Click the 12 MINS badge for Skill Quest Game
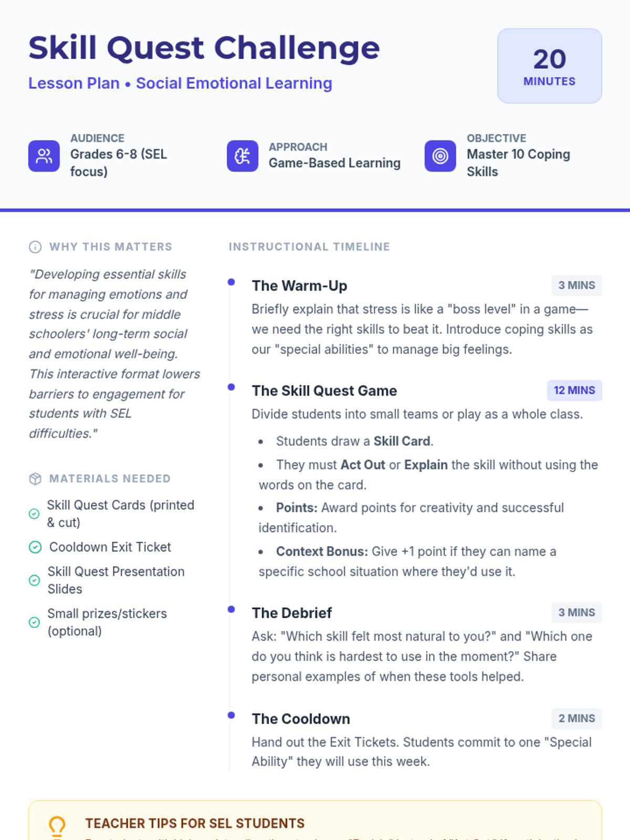 (574, 391)
